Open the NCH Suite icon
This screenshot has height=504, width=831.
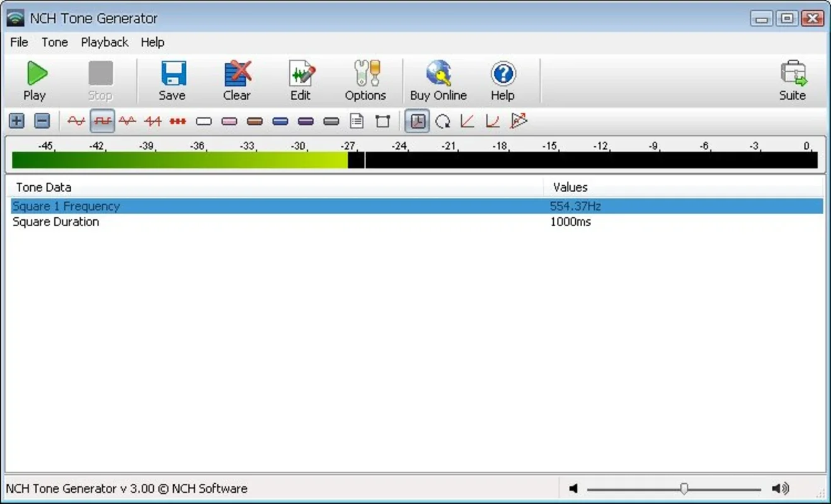click(x=793, y=81)
